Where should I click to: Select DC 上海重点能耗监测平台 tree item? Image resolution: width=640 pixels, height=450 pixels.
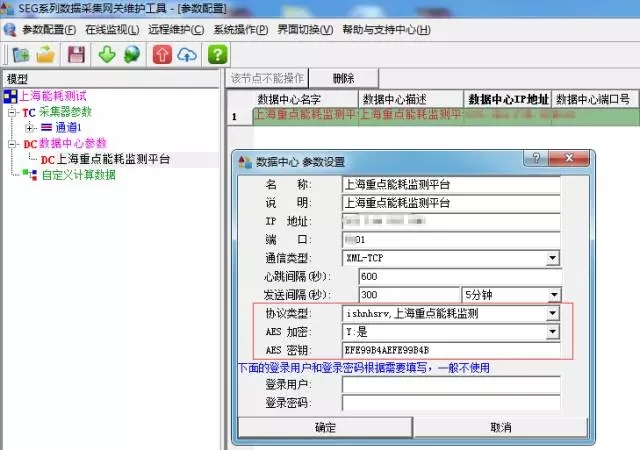click(105, 159)
